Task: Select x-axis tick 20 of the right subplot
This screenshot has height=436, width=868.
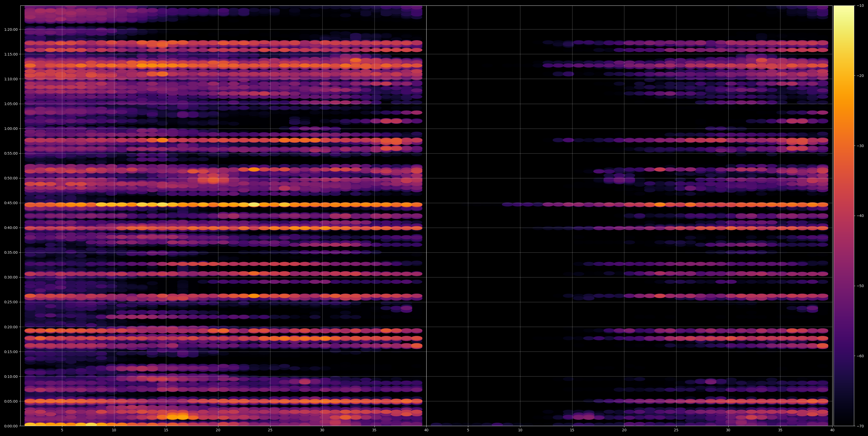Action: click(624, 430)
